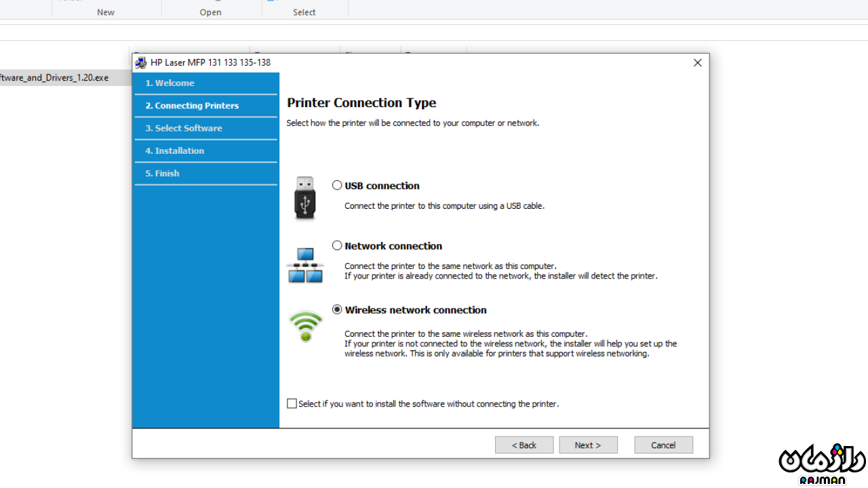This screenshot has height=488, width=868.
Task: Click the Select group in Explorer ribbon
Action: [304, 12]
